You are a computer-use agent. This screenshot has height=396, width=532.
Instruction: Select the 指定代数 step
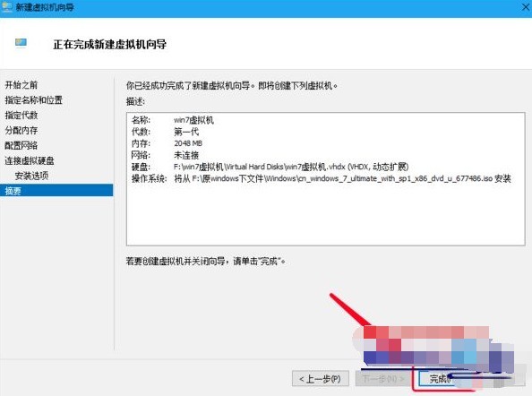tap(21, 116)
